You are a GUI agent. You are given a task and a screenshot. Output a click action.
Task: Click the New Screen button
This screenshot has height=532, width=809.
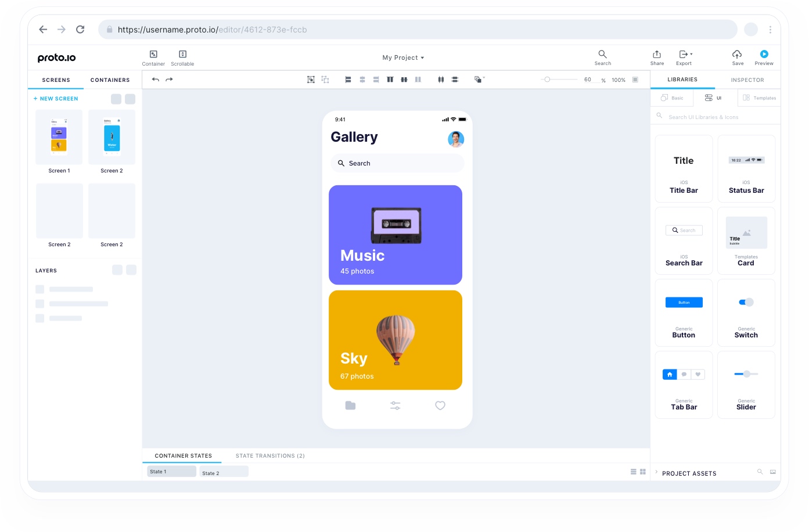pyautogui.click(x=55, y=98)
